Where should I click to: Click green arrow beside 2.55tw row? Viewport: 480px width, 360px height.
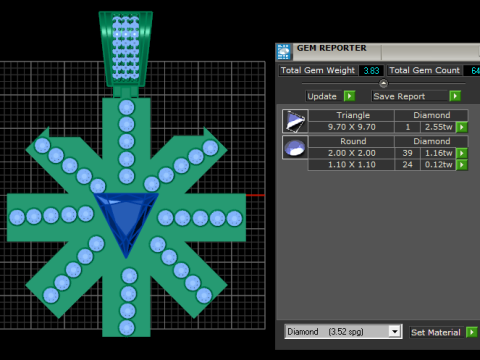point(462,127)
